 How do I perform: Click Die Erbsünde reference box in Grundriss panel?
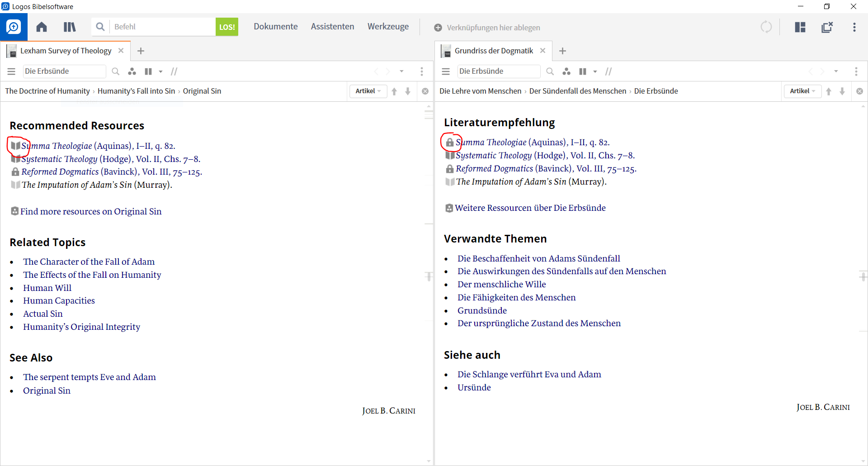[x=499, y=71]
